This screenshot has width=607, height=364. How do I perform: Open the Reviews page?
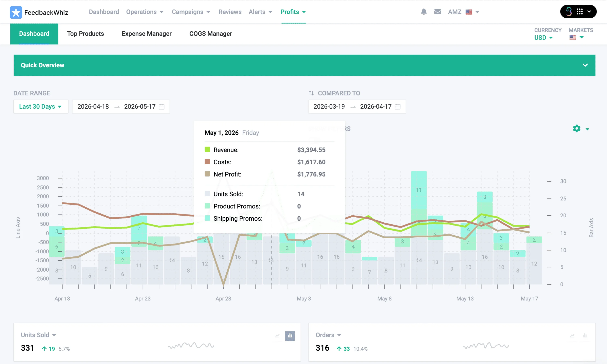[x=230, y=12]
